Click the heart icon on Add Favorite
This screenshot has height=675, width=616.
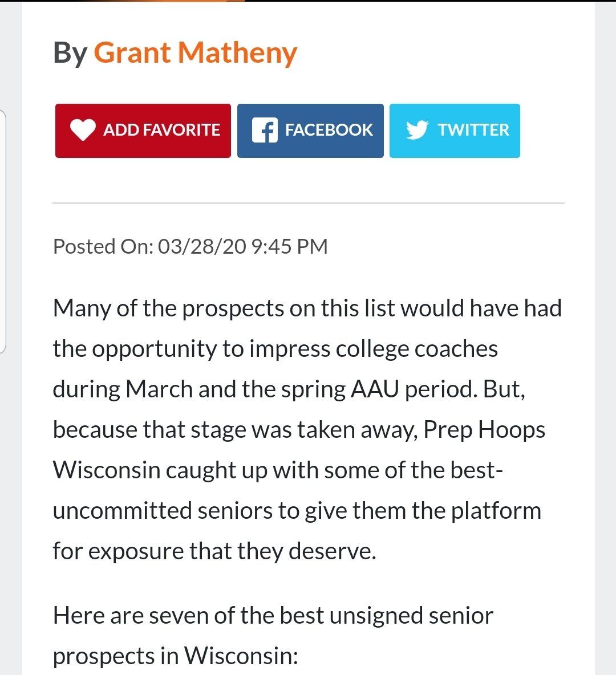tap(83, 130)
